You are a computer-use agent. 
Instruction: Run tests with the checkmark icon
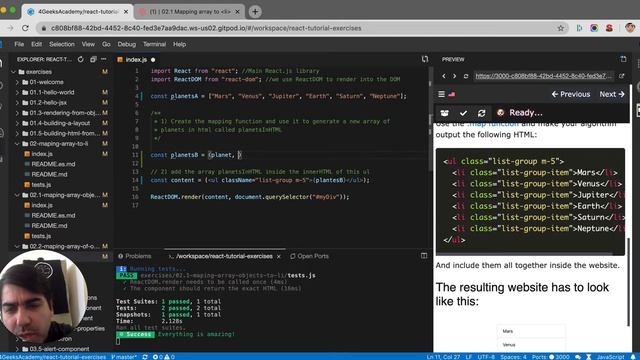(x=463, y=113)
